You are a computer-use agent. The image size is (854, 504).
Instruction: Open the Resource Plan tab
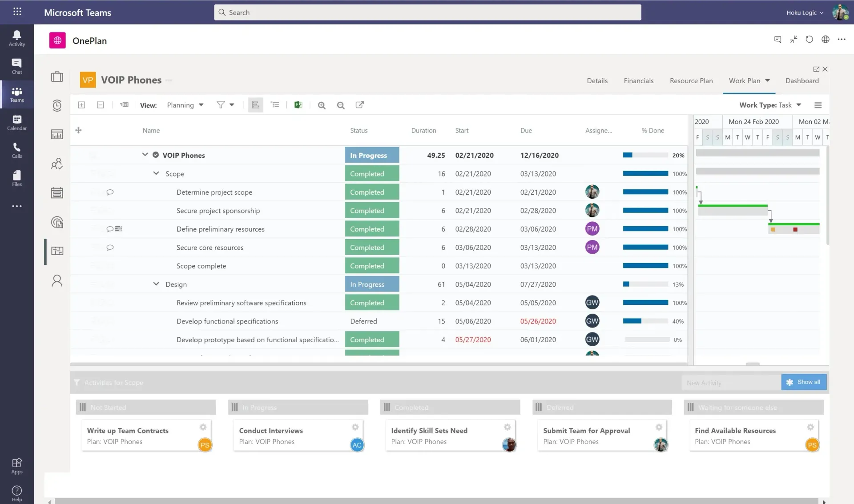691,81
